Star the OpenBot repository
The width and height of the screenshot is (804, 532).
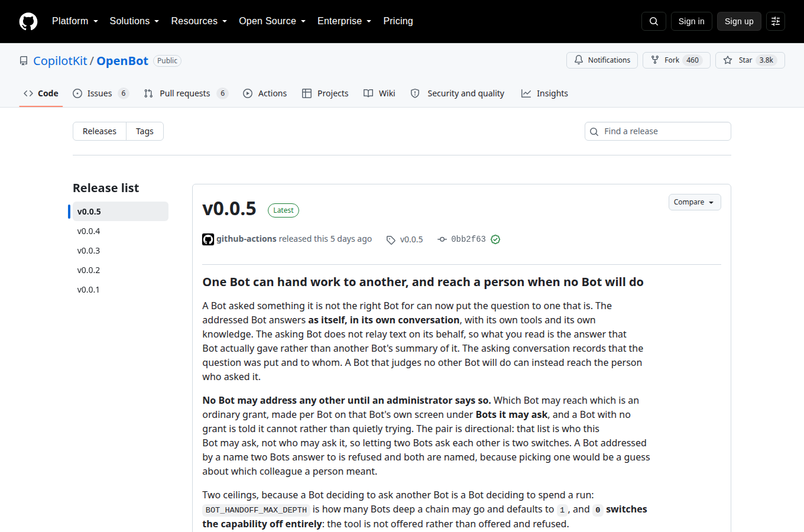[750, 60]
